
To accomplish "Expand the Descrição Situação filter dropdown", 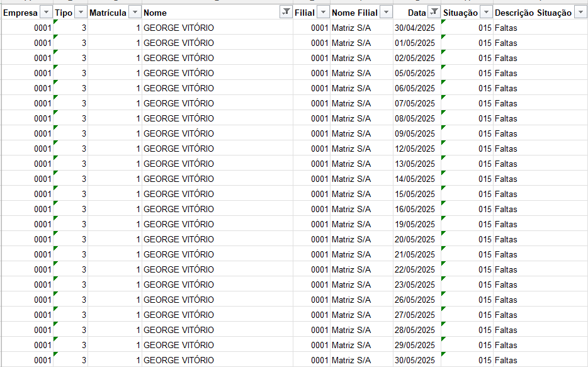I will pyautogui.click(x=580, y=13).
